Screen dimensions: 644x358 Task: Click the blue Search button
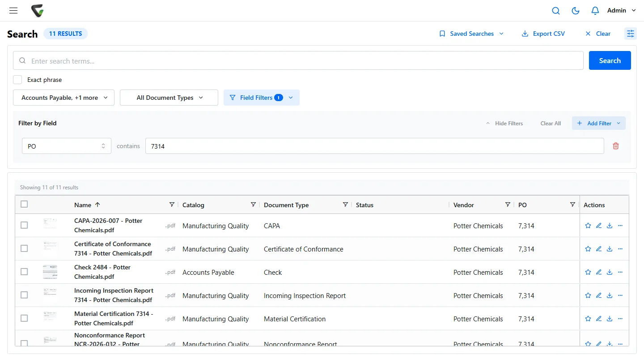coord(610,60)
